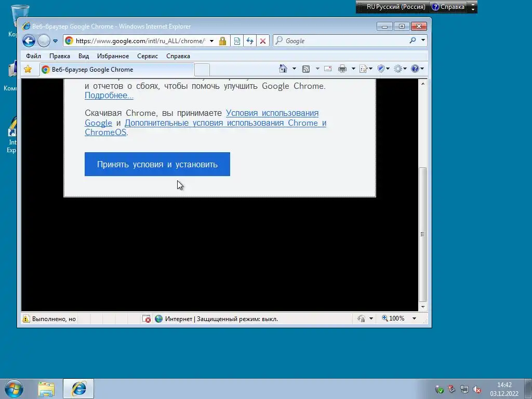
Task: Click the Read Mail icon
Action: click(328, 69)
